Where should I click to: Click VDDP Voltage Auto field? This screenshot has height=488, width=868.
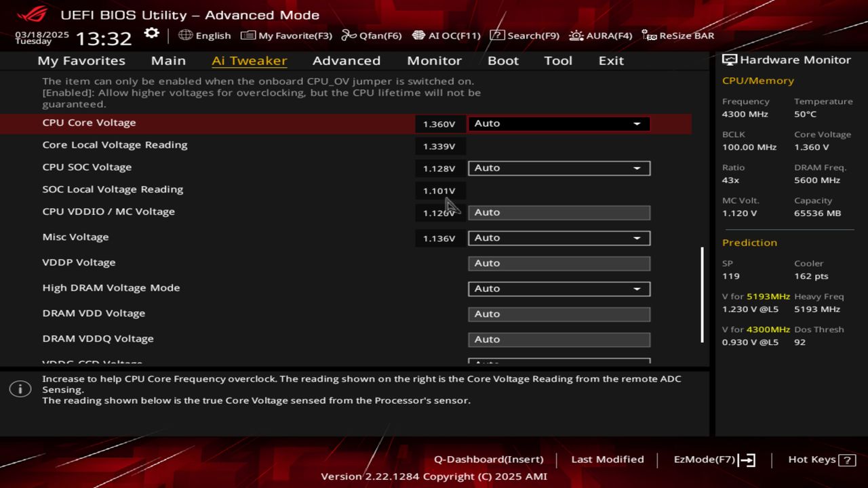click(x=559, y=263)
